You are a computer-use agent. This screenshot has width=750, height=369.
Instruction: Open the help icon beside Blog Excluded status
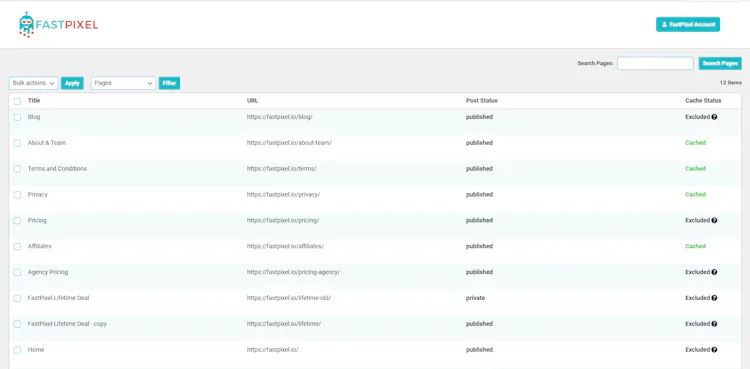click(x=714, y=117)
